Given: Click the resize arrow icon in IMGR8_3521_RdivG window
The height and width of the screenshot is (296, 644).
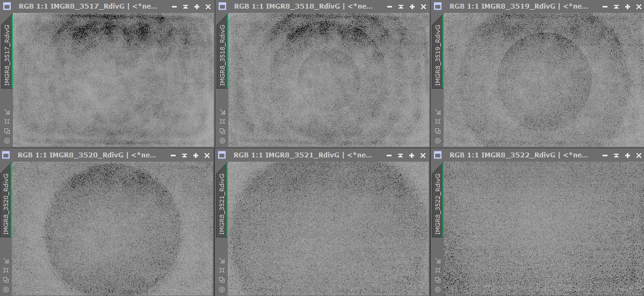Looking at the screenshot, I should pyautogui.click(x=222, y=261).
